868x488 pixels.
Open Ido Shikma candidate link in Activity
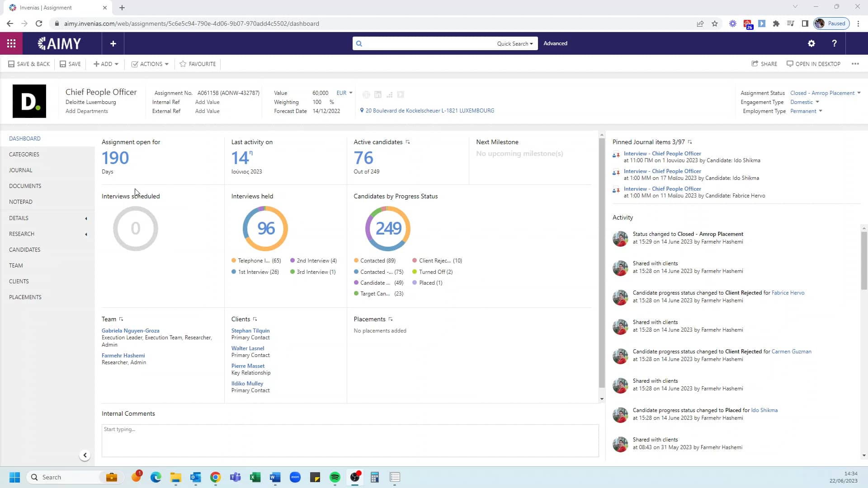pyautogui.click(x=764, y=410)
